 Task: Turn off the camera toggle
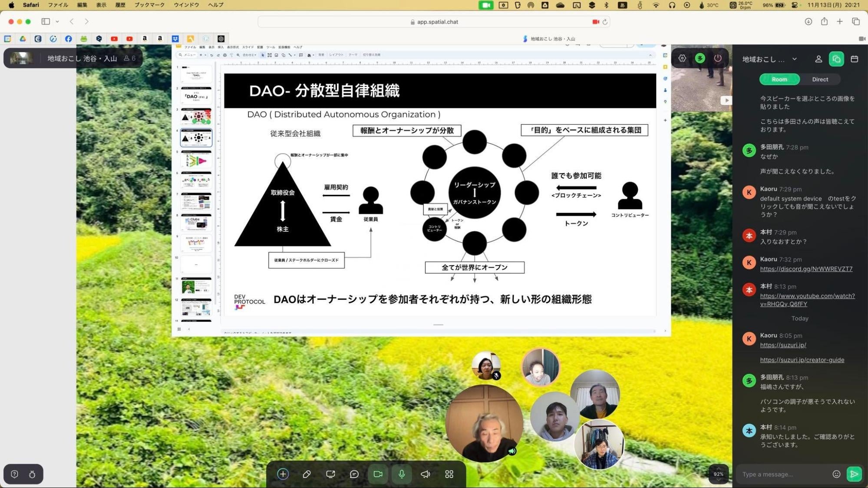coord(378,474)
